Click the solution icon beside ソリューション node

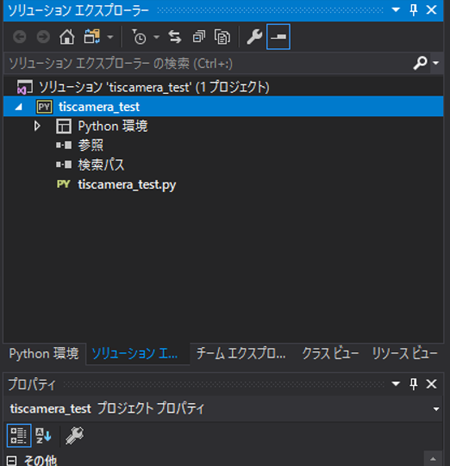pyautogui.click(x=25, y=87)
